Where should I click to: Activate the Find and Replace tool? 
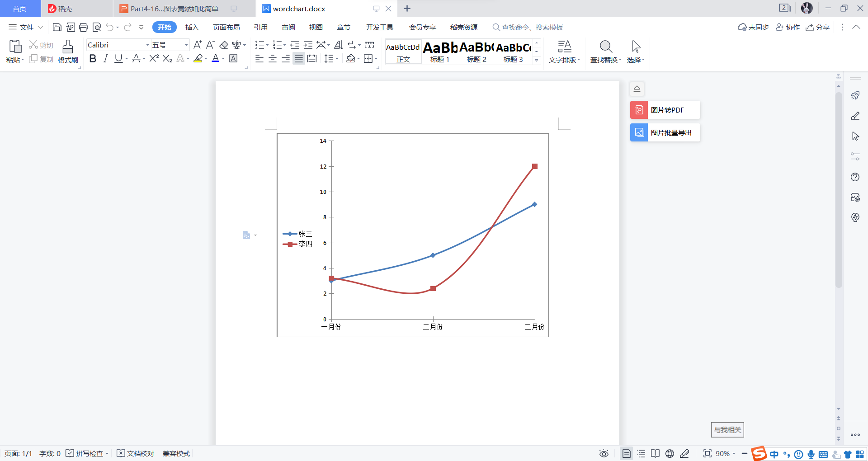coord(605,51)
